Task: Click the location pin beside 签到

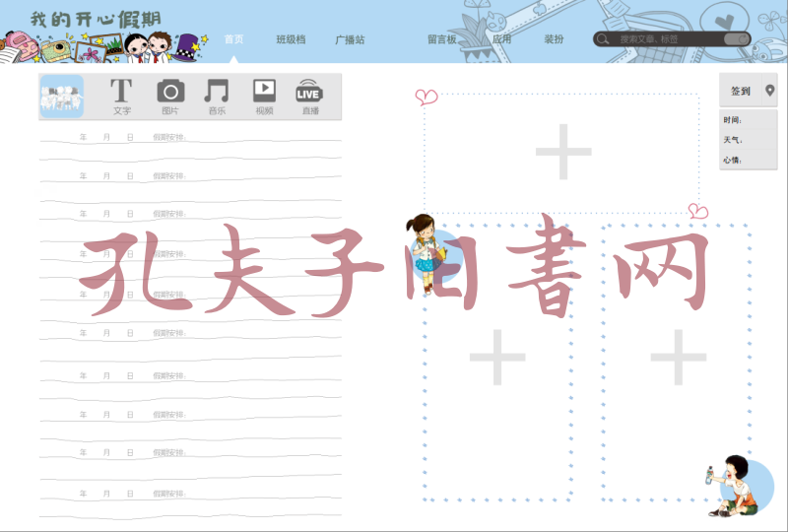Action: pyautogui.click(x=769, y=91)
